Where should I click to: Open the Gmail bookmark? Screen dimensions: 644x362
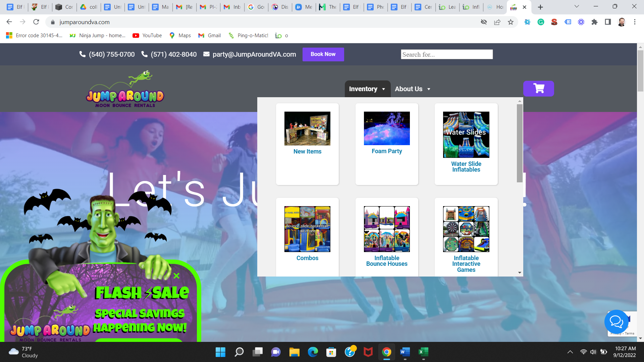[210, 36]
